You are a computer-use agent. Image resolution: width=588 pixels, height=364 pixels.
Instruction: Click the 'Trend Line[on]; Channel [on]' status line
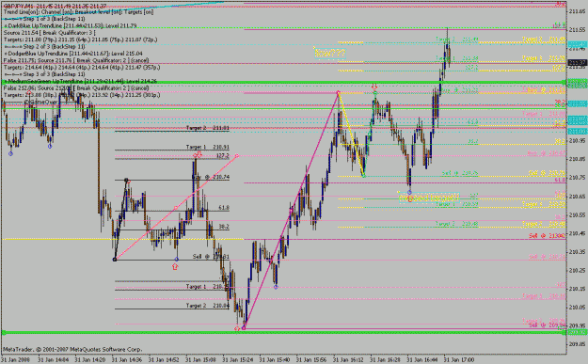[78, 12]
